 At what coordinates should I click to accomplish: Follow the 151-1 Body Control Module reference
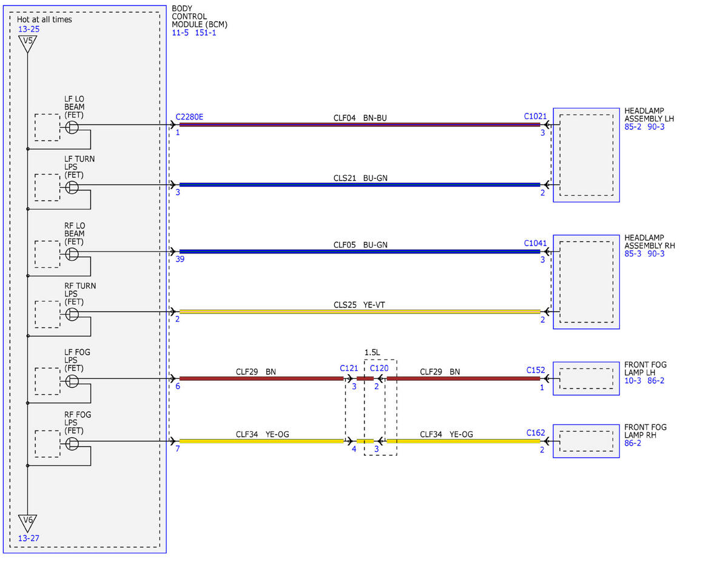tap(206, 33)
